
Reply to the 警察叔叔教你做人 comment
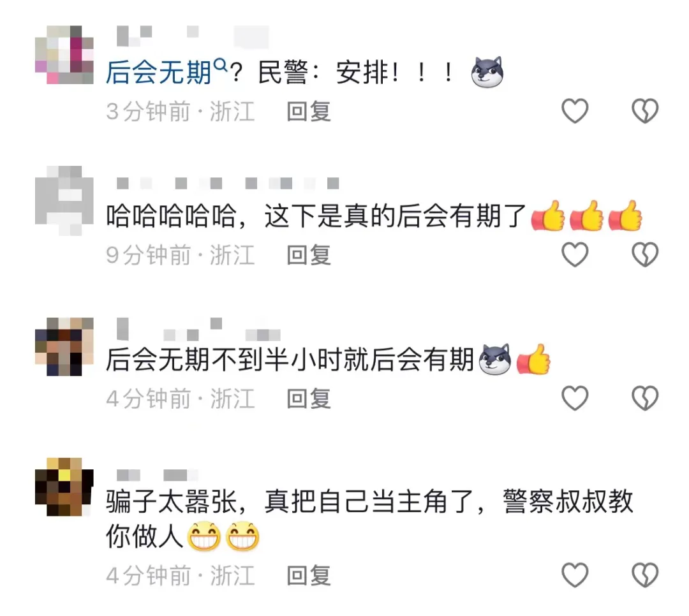[x=309, y=575]
